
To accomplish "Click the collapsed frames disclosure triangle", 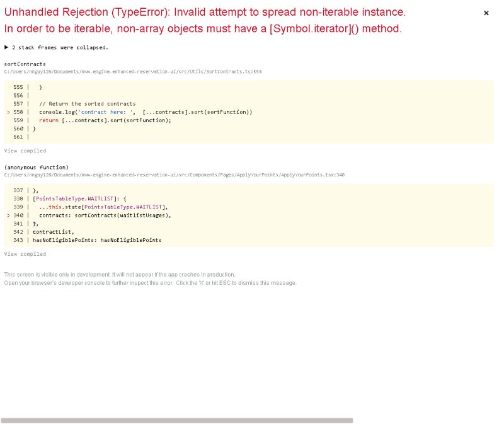I will pos(6,47).
